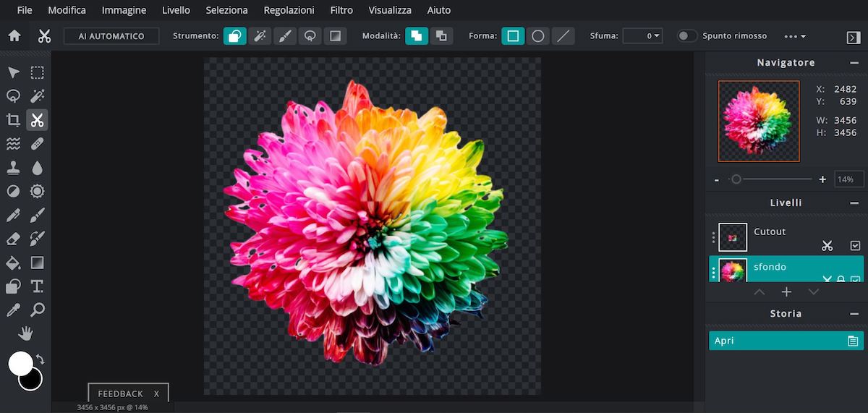Image resolution: width=868 pixels, height=413 pixels.
Task: Set Modalità to add/keep mode
Action: point(417,36)
